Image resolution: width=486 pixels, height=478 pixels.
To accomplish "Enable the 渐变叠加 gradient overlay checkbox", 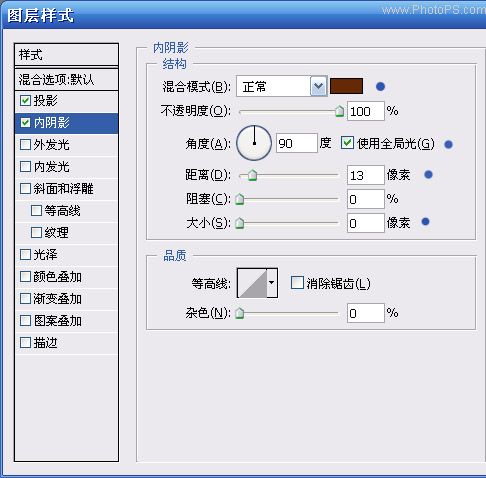I will click(x=25, y=299).
